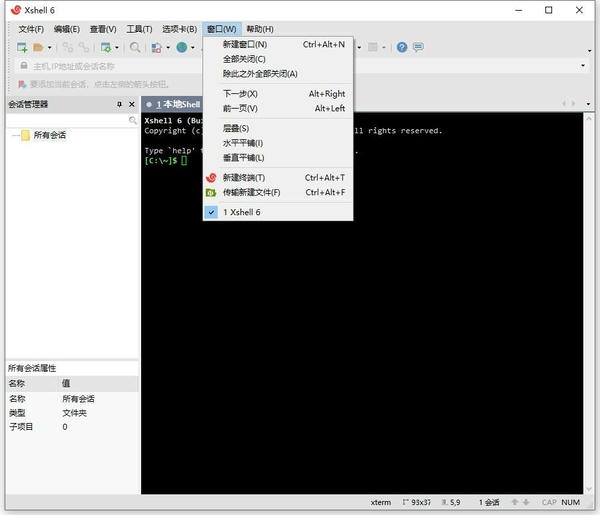Click the session manager search box
Image resolution: width=600 pixels, height=515 pixels.
68,121
